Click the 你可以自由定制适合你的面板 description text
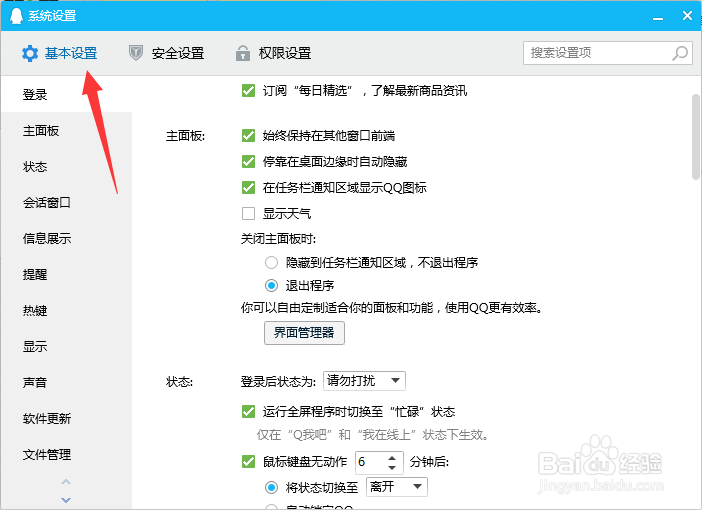Viewport: 702px width, 510px height. pos(392,308)
